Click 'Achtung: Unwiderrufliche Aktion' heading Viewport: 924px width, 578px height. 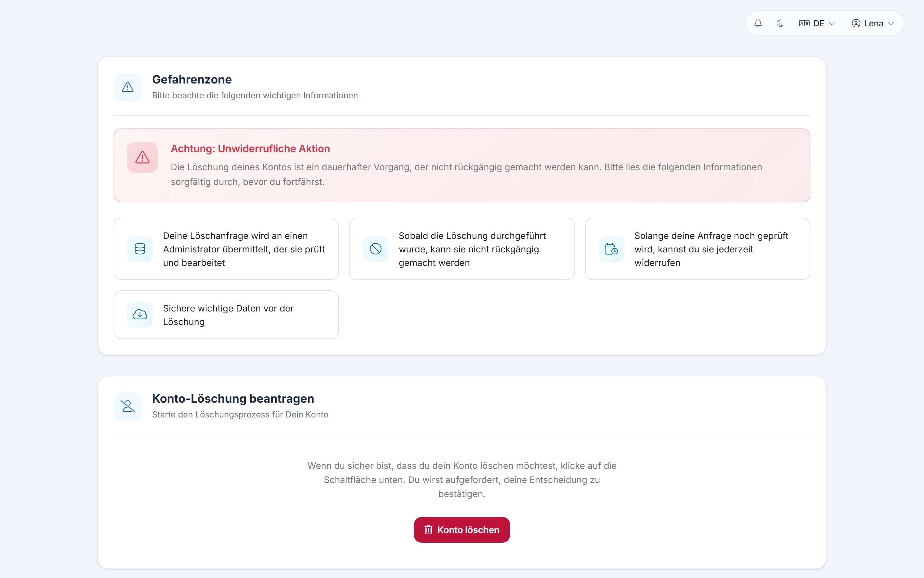click(x=251, y=149)
